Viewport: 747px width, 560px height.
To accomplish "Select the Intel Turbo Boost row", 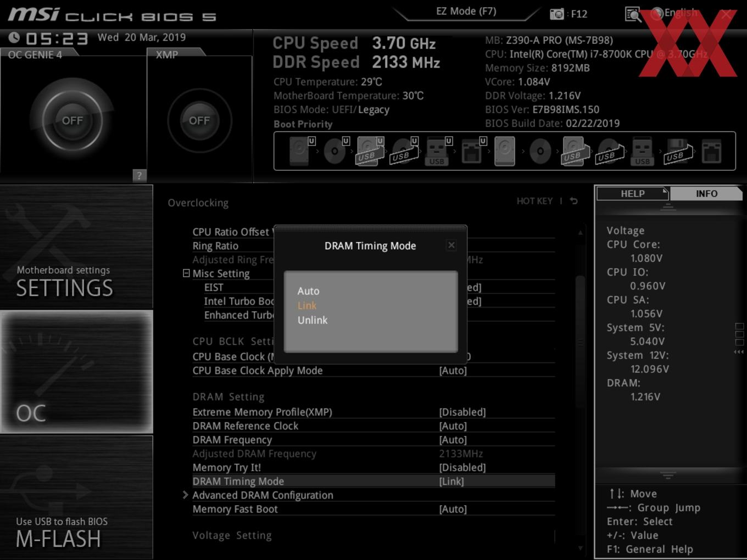I will point(379,301).
